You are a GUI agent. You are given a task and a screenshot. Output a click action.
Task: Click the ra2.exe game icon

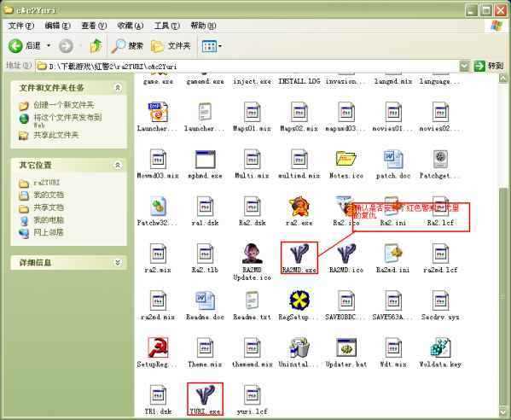pos(299,207)
